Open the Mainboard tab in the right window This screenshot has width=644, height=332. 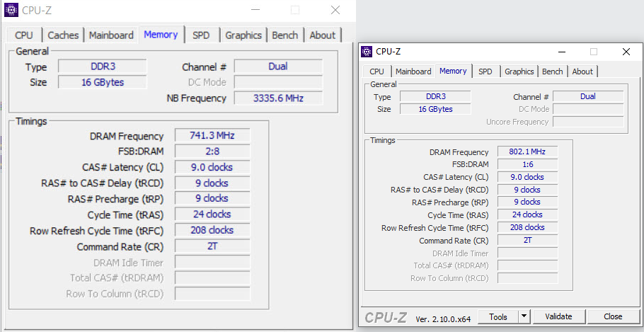point(413,71)
